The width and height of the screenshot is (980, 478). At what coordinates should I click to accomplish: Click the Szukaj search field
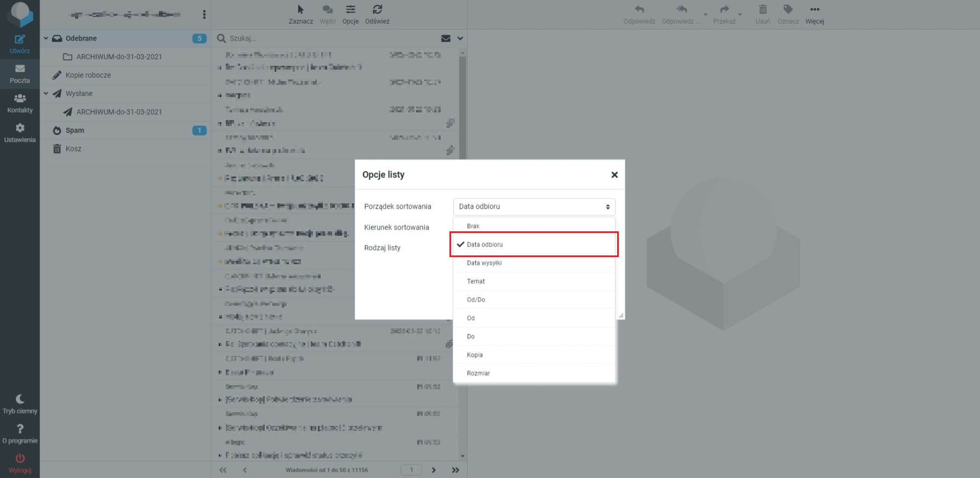tap(329, 38)
